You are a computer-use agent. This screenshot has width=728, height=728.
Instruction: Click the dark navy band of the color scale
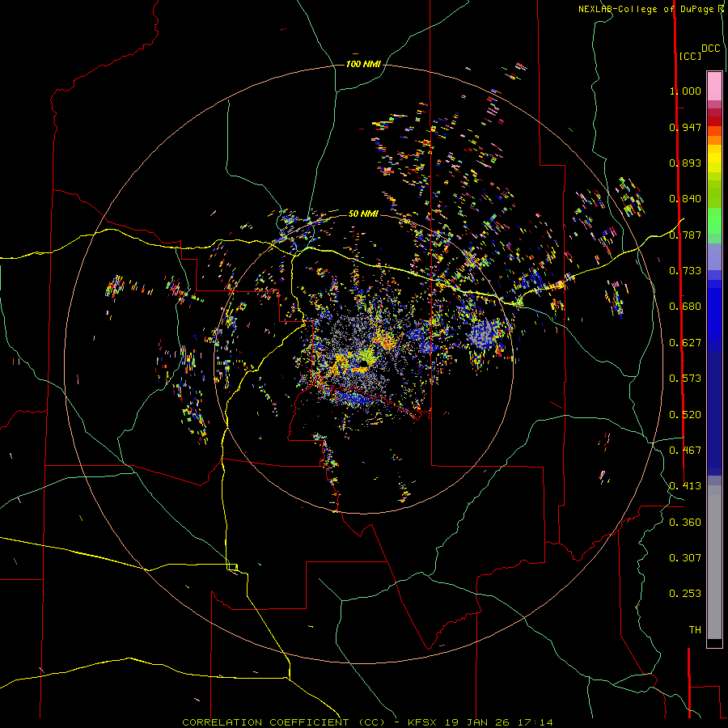pyautogui.click(x=714, y=413)
